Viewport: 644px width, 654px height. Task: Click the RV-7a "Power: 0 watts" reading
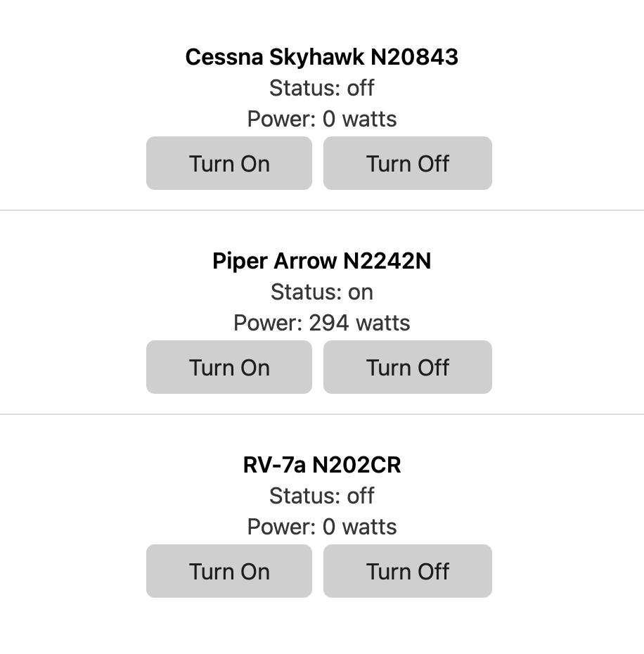pos(321,527)
